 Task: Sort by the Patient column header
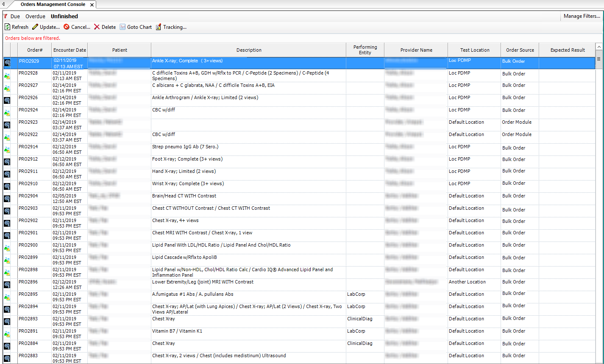pos(120,50)
